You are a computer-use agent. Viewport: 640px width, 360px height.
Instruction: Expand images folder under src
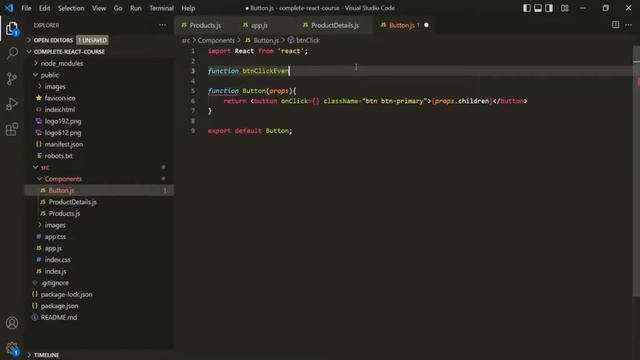[x=55, y=225]
